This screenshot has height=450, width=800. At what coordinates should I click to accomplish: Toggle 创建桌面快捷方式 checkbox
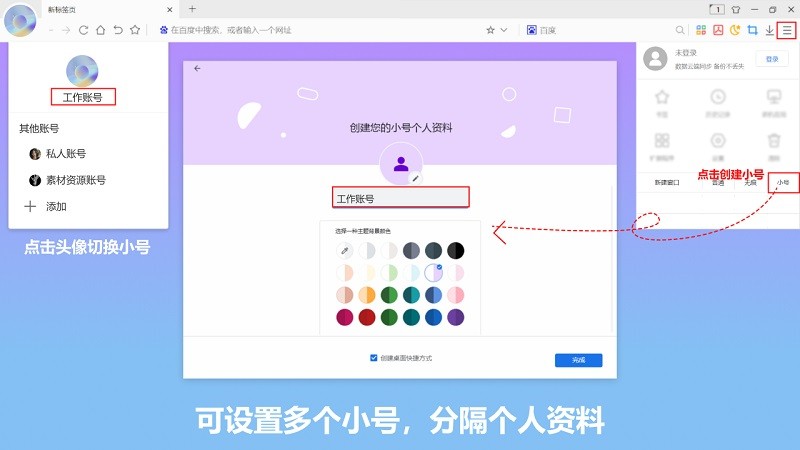point(373,358)
